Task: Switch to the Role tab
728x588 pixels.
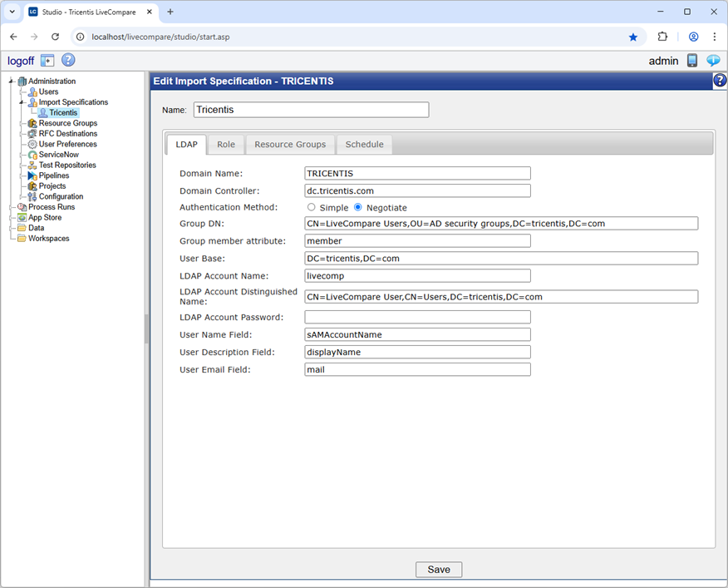Action: pos(225,144)
